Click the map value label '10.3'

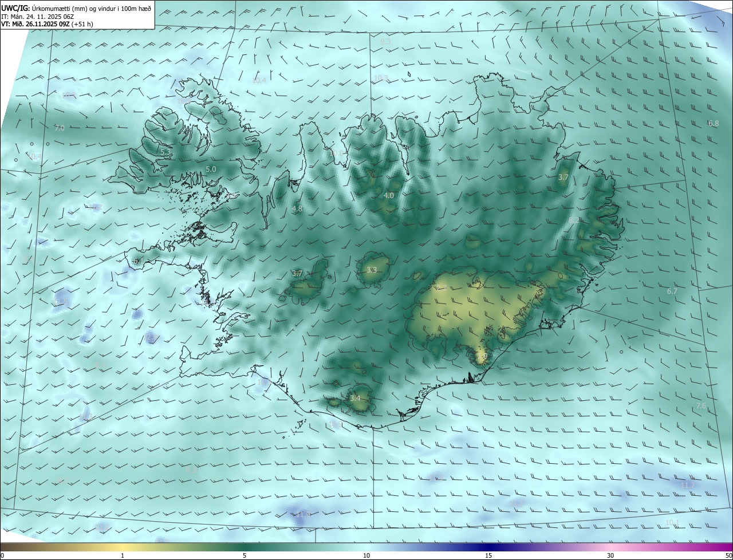click(x=381, y=78)
